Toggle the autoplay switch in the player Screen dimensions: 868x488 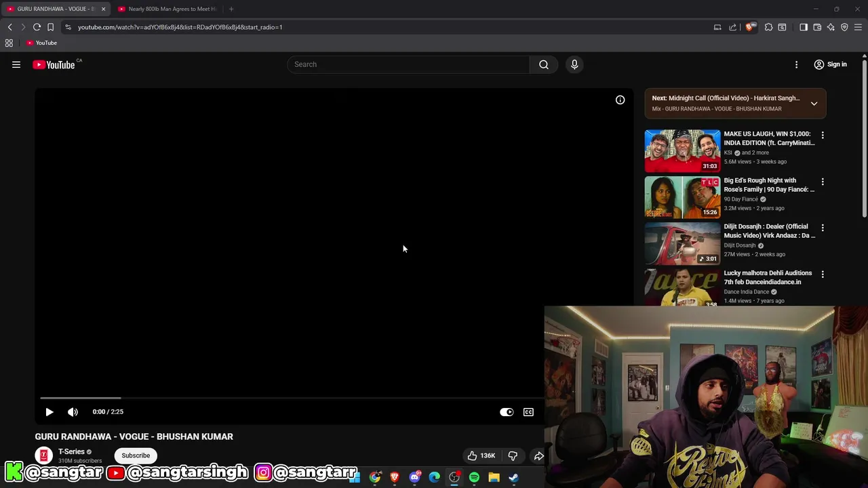(507, 411)
